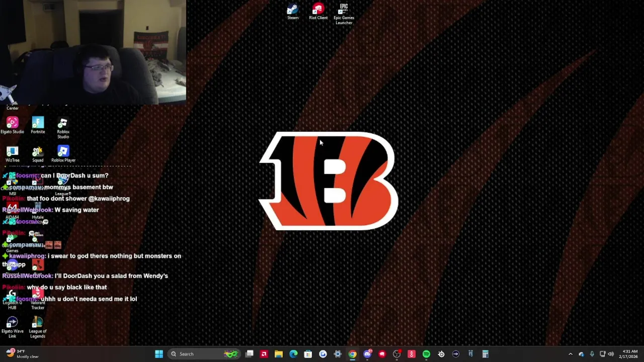Open the Steam desktop shortcut
The width and height of the screenshot is (644, 362).
tap(293, 12)
